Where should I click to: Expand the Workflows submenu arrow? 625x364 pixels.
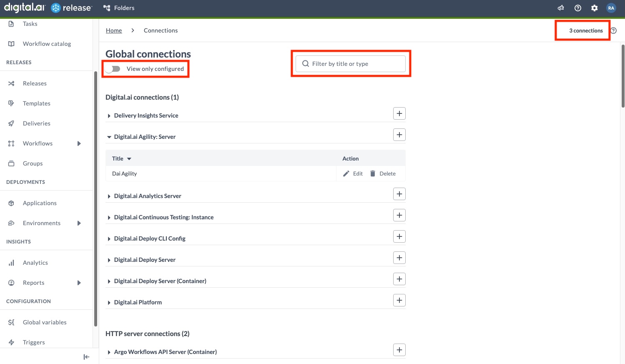pos(79,143)
